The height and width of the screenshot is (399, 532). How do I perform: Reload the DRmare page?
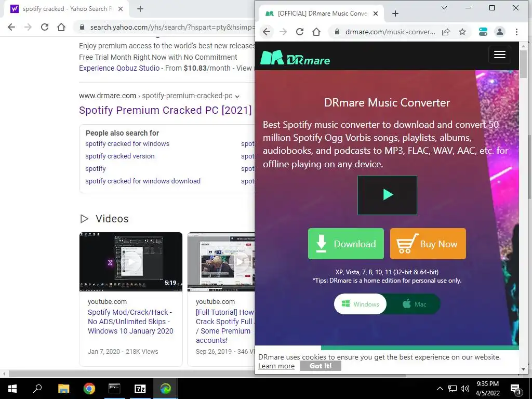click(x=300, y=32)
